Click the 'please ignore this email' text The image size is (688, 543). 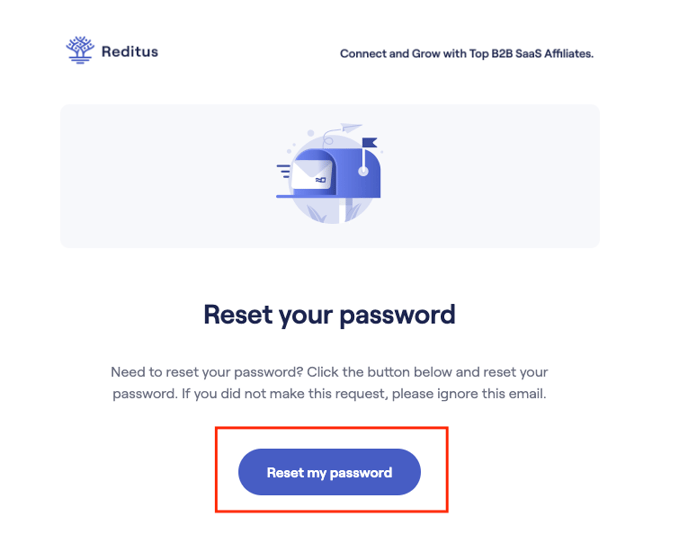point(469,393)
